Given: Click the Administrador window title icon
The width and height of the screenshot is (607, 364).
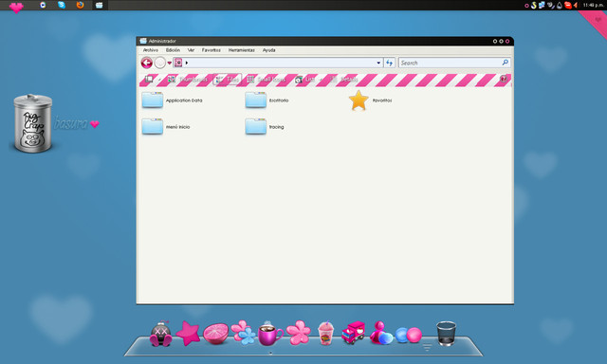Looking at the screenshot, I should pos(143,41).
